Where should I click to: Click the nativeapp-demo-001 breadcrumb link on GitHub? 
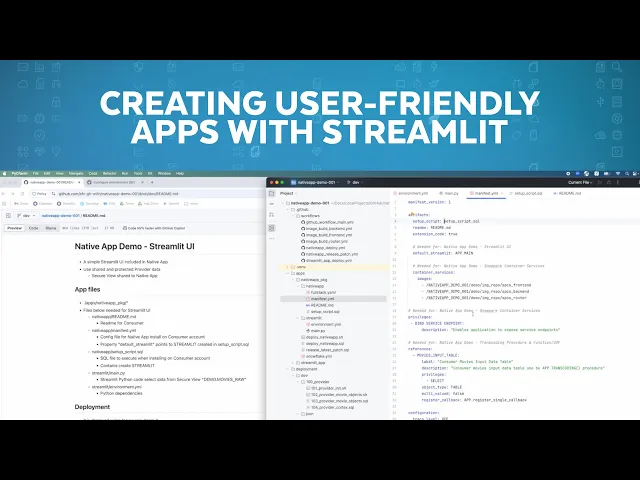60,216
